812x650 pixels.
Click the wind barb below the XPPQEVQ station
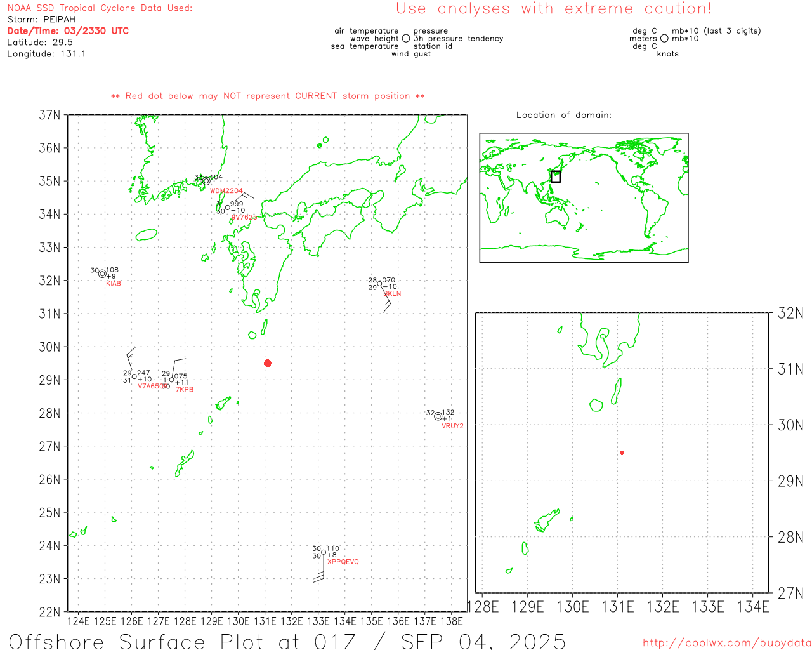click(x=320, y=568)
